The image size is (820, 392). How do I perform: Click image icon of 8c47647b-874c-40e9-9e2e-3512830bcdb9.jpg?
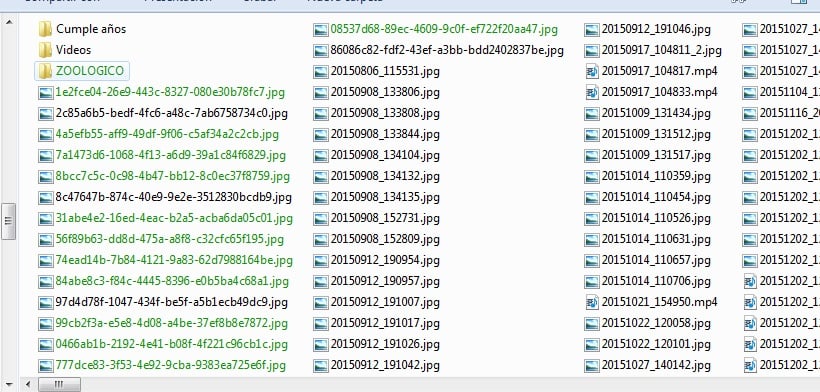tap(46, 198)
